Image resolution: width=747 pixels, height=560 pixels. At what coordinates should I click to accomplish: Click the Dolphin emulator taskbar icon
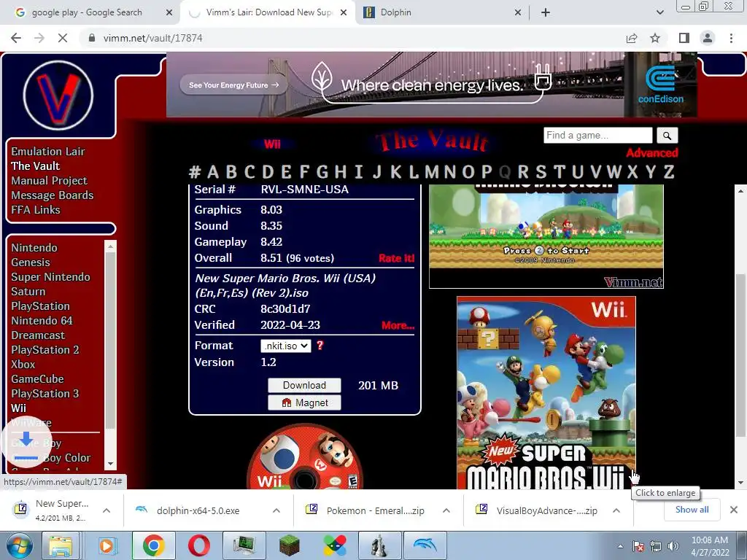(425, 545)
